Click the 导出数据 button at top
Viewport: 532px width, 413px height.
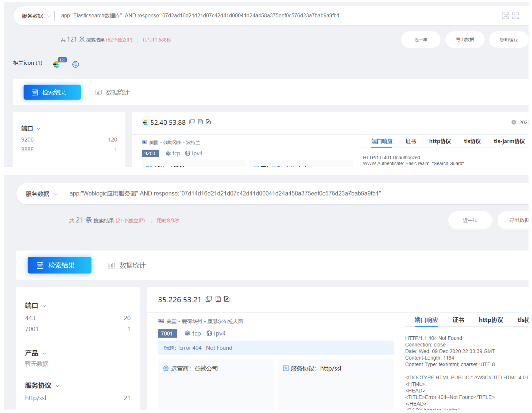pyautogui.click(x=465, y=40)
